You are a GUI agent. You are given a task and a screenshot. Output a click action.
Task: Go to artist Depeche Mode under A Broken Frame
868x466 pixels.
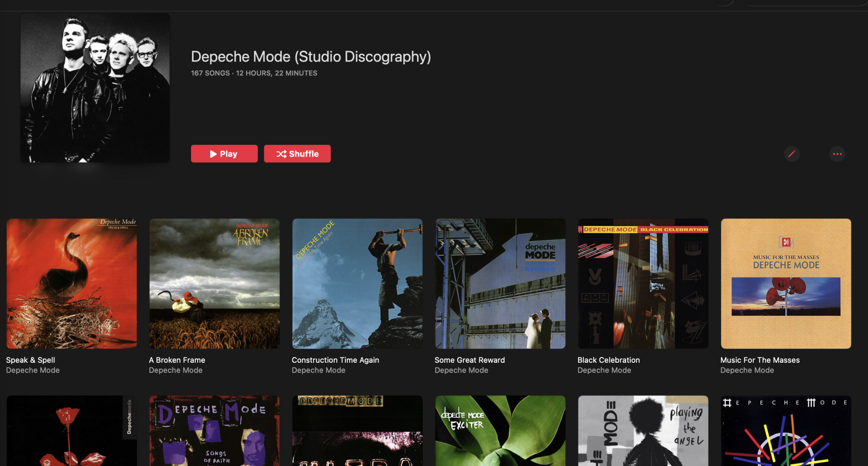(176, 370)
